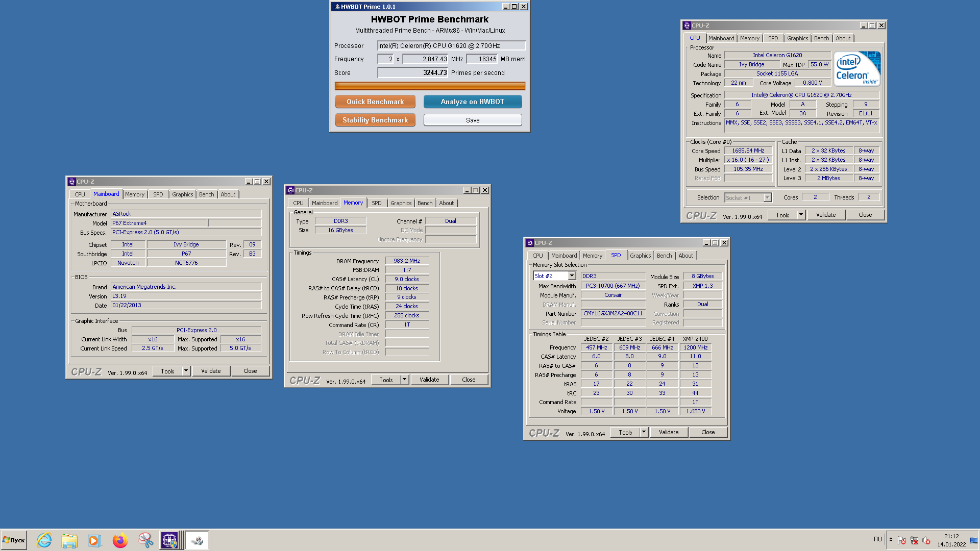Click Validate in the SPD window
Screen dimensions: 980x551
coord(669,432)
